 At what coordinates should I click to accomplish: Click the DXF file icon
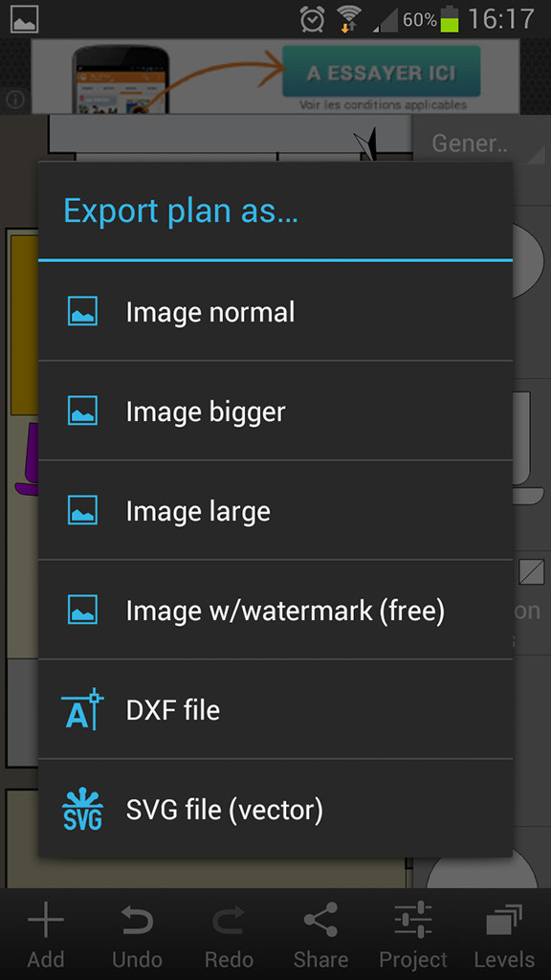pos(82,709)
